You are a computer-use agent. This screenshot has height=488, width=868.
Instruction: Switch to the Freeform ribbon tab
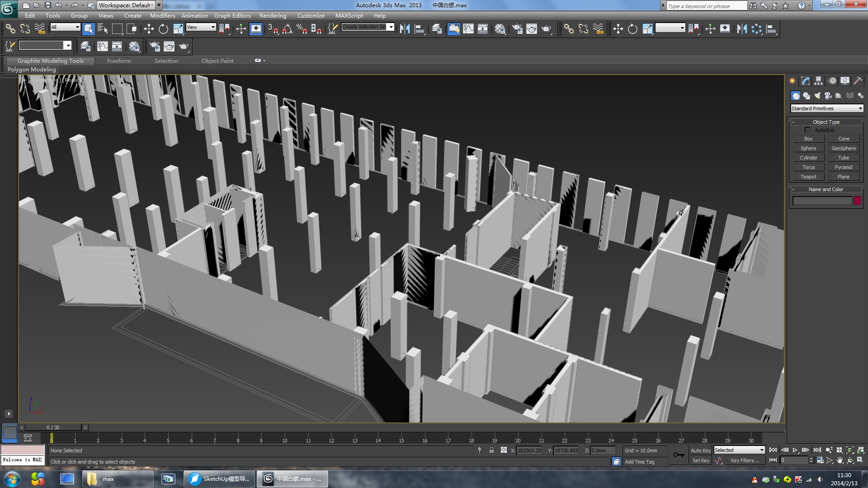click(x=118, y=61)
